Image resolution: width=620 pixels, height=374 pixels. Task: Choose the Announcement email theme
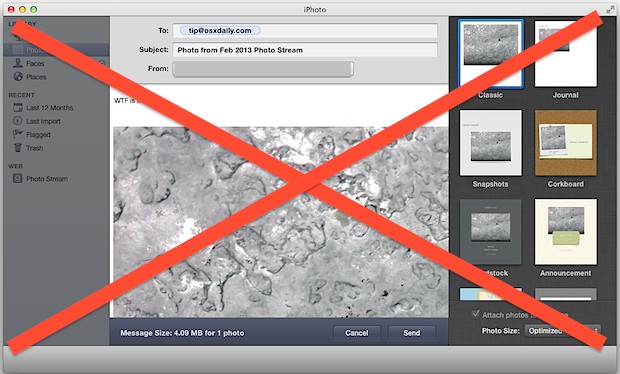(566, 232)
